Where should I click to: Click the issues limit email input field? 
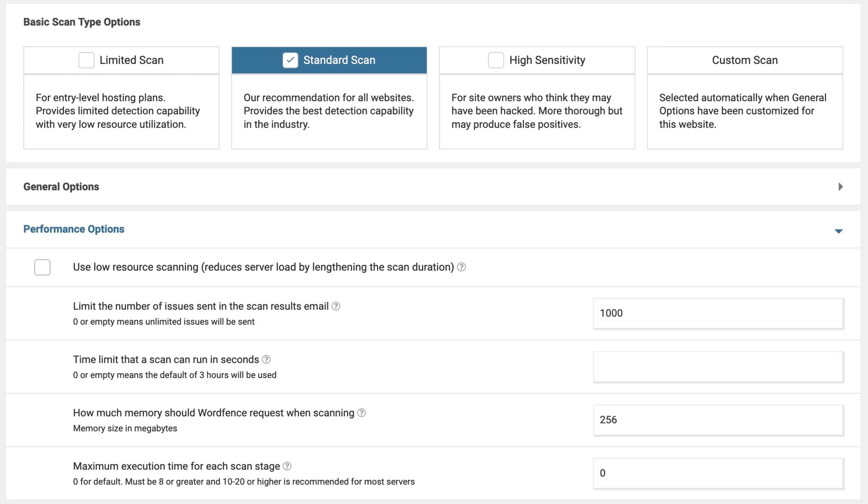pos(718,312)
